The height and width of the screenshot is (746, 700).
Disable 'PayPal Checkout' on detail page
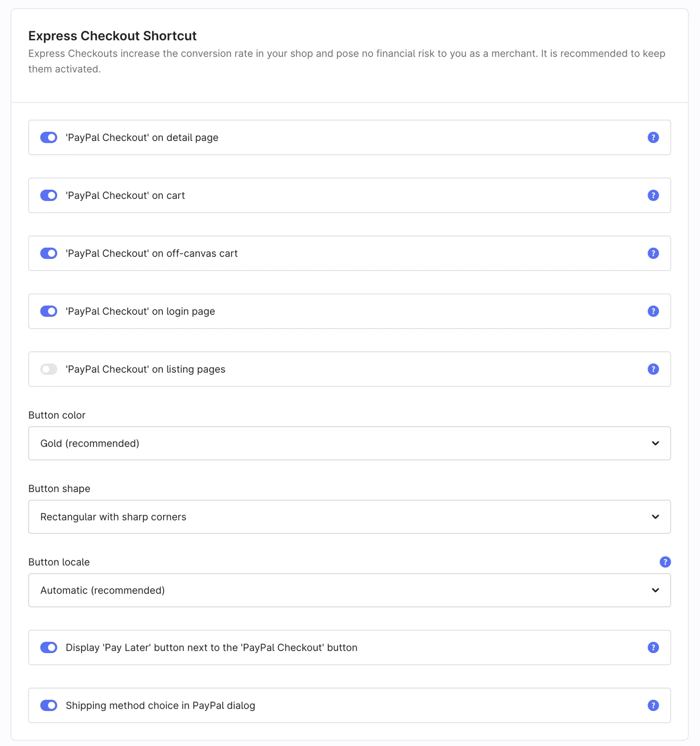pos(49,137)
